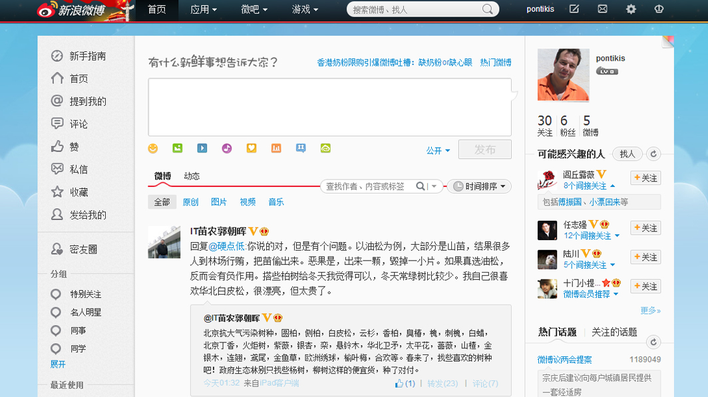Viewport: 708px width, 397px height.
Task: Filter feed by 音乐
Action: (x=276, y=202)
